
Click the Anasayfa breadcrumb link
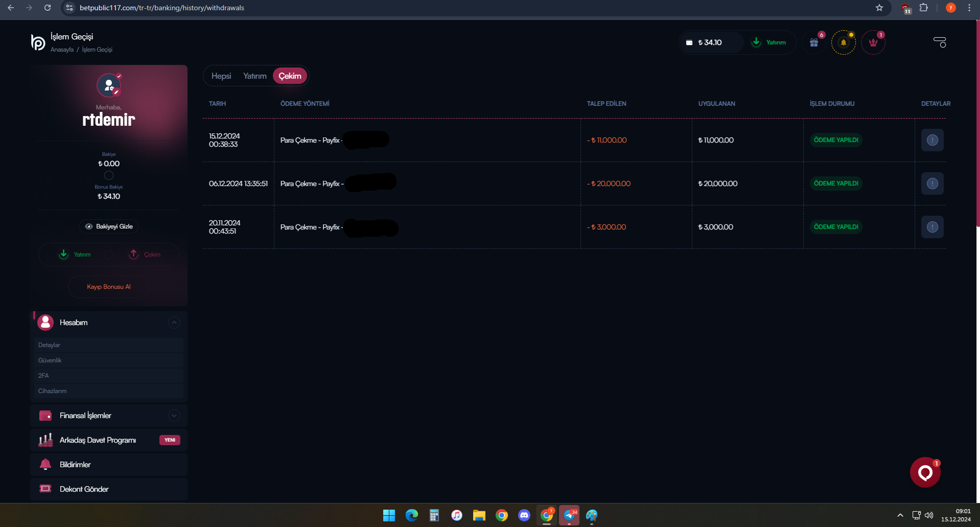[62, 50]
